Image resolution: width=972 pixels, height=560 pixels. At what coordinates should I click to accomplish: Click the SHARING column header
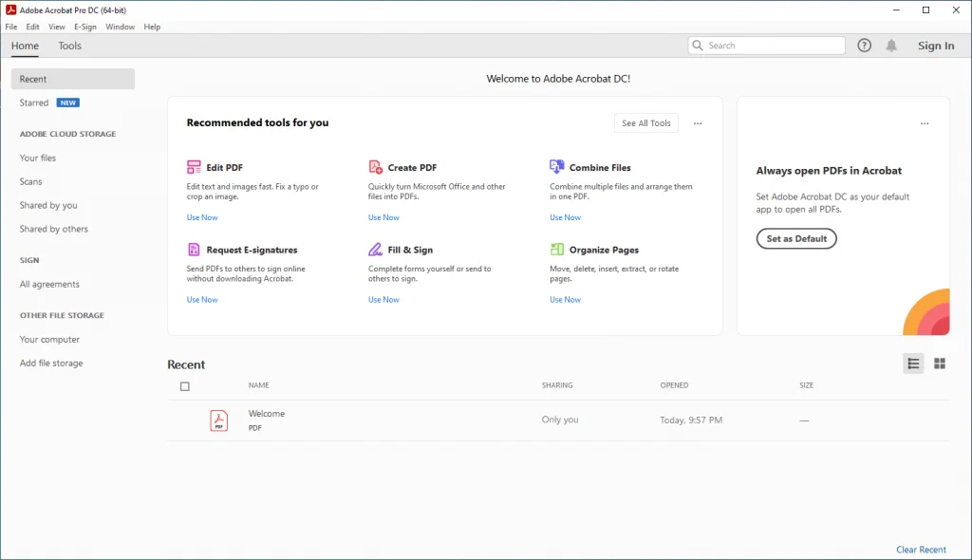point(556,385)
